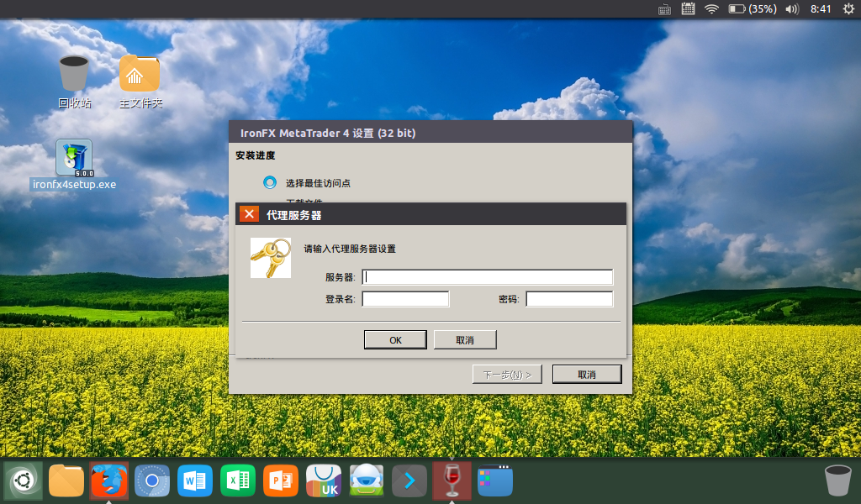Open the sound volume indicator
The width and height of the screenshot is (861, 504).
tap(792, 8)
